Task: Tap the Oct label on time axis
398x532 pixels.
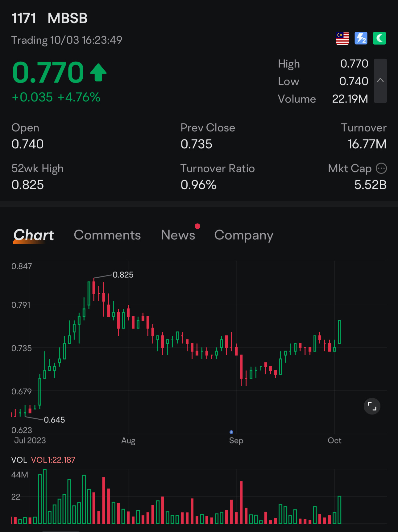Action: (334, 440)
